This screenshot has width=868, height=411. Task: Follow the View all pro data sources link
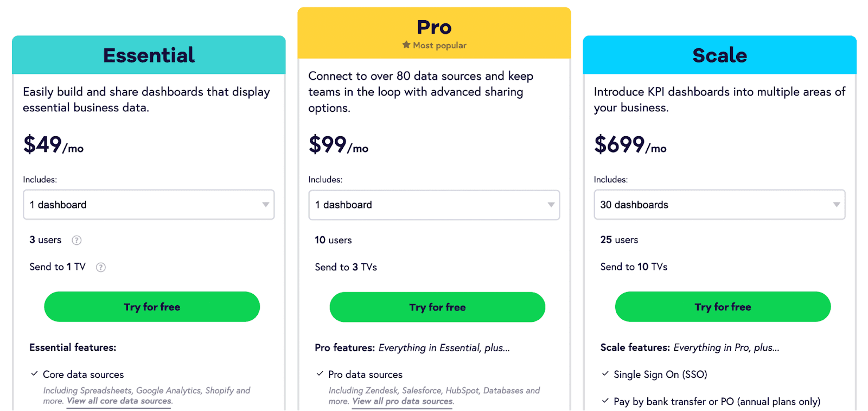pyautogui.click(x=403, y=401)
